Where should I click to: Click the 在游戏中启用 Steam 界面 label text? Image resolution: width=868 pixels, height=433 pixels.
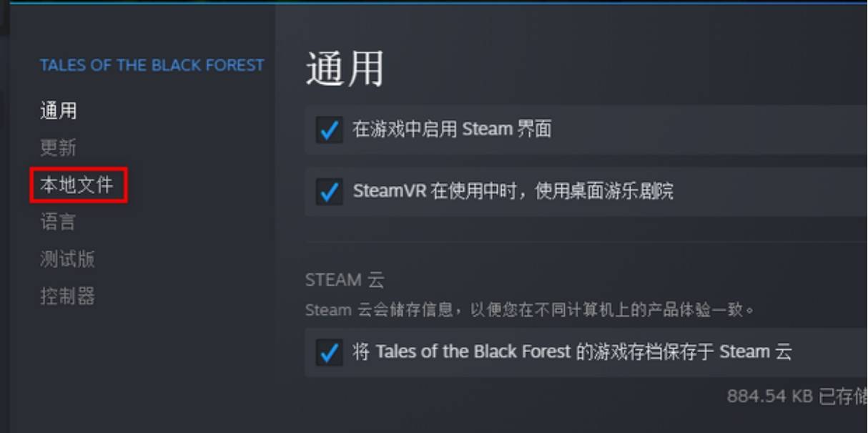click(452, 130)
